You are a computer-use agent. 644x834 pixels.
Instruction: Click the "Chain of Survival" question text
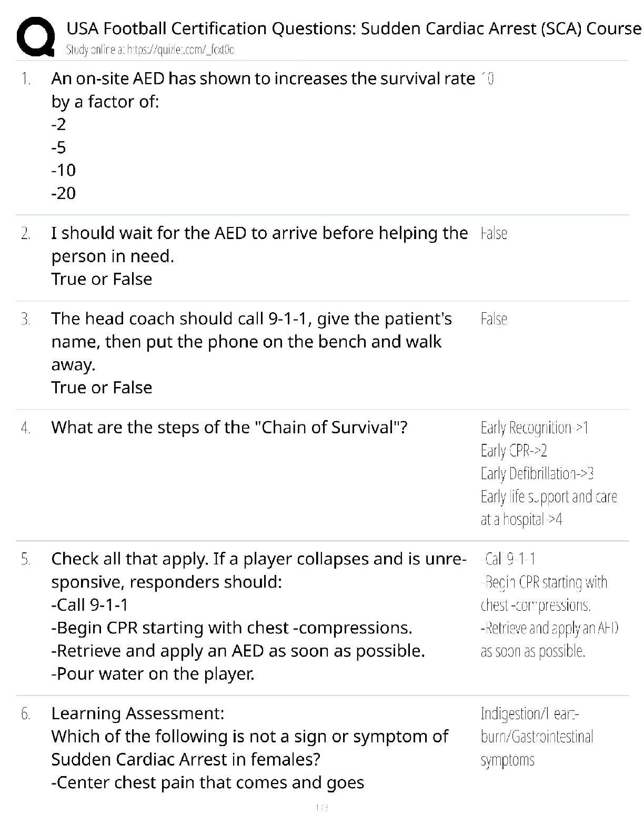click(229, 427)
